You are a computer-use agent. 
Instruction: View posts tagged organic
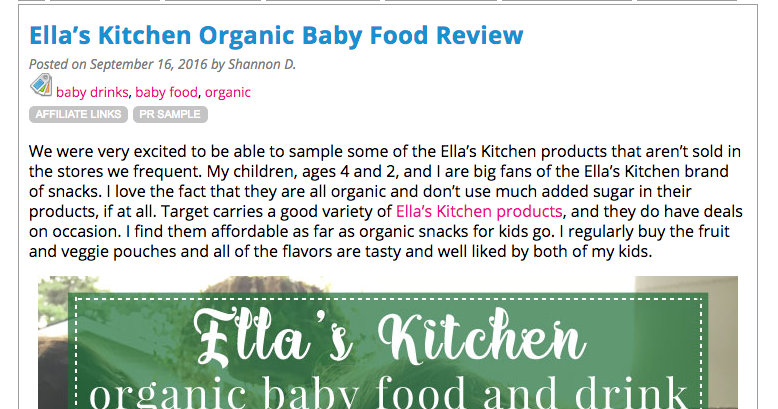228,92
